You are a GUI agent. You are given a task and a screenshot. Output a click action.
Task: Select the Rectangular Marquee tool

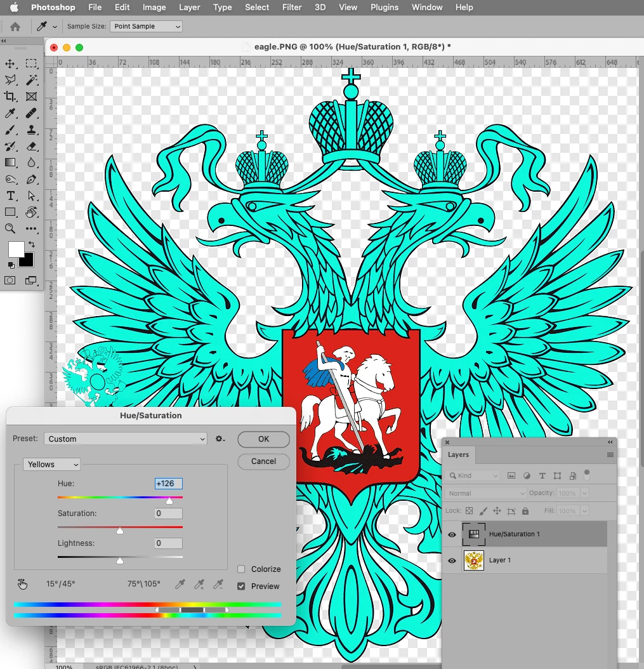[x=31, y=63]
